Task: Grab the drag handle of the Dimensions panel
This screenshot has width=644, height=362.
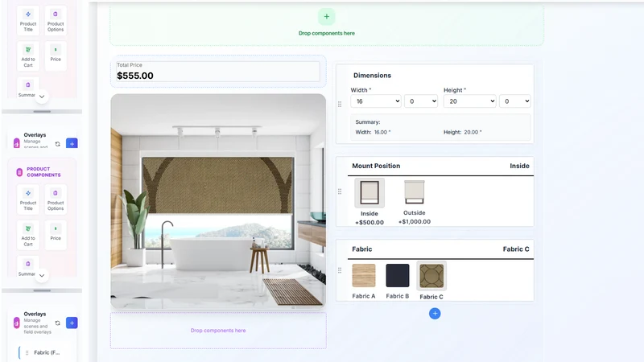Action: point(340,105)
